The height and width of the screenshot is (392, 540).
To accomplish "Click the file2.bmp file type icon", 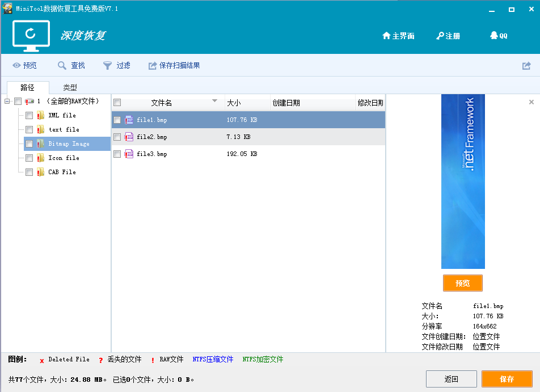I will [129, 137].
